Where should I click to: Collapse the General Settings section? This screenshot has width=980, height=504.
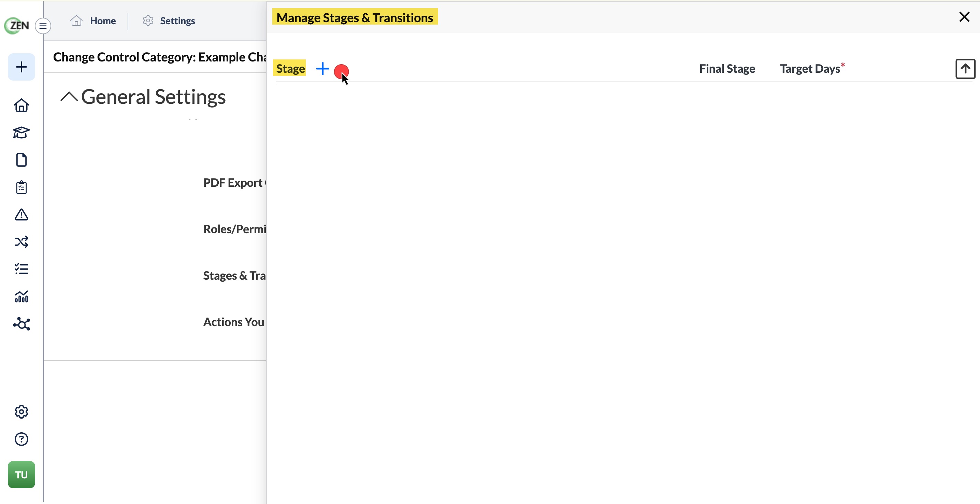[69, 97]
